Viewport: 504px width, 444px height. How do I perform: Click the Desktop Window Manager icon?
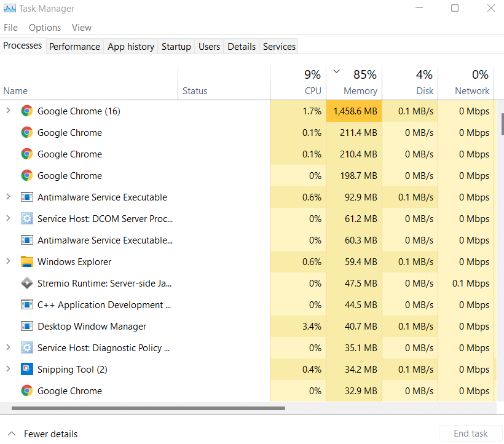pos(26,327)
